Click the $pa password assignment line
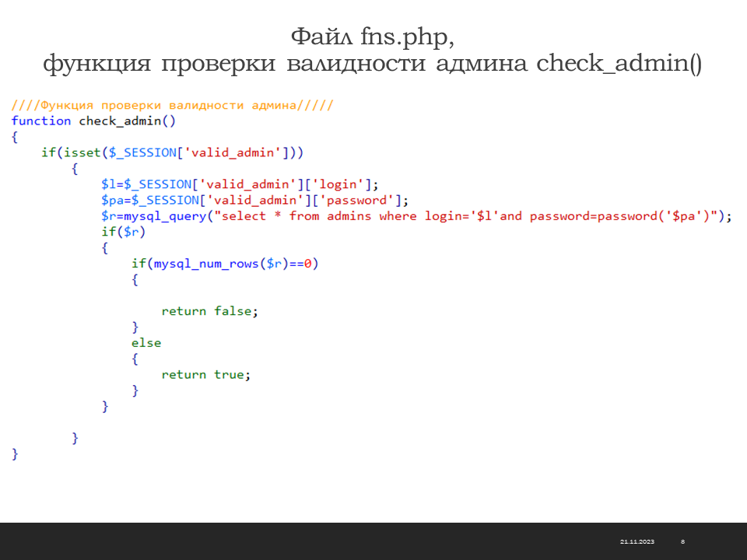Viewport: 747px width, 560px height. (x=254, y=200)
